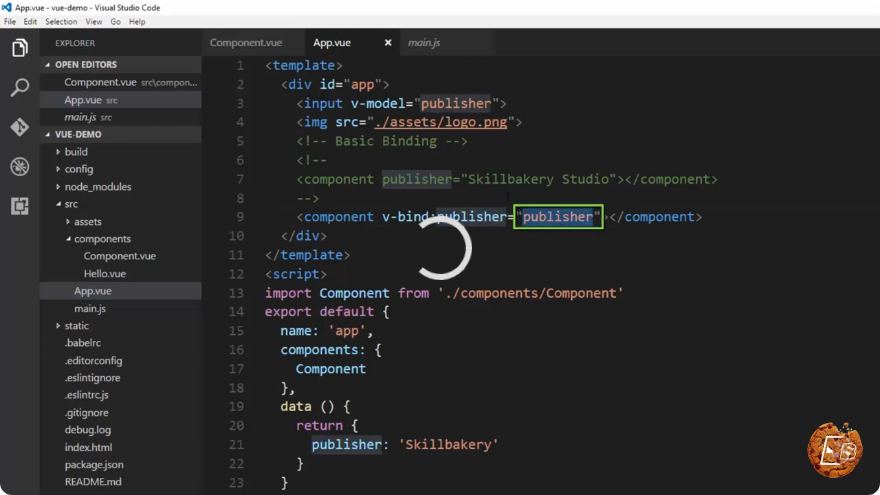Viewport: 880px width, 495px height.
Task: Open the Source Control git icon
Action: tap(20, 127)
